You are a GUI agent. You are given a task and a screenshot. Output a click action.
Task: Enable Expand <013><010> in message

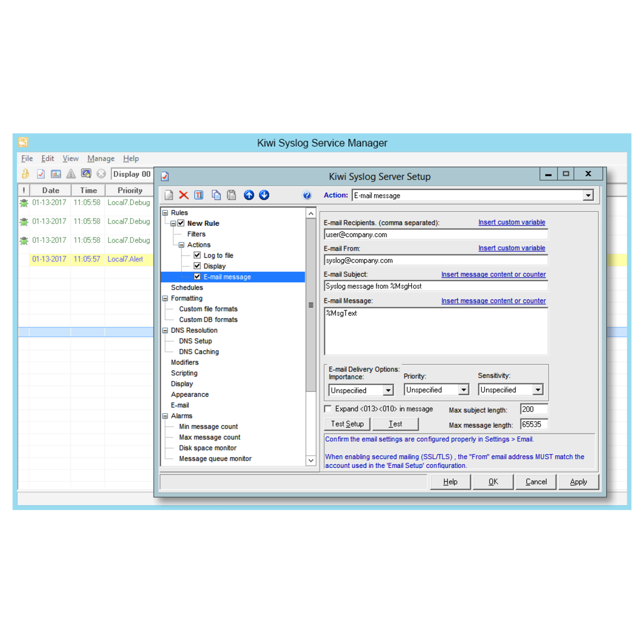tap(328, 409)
